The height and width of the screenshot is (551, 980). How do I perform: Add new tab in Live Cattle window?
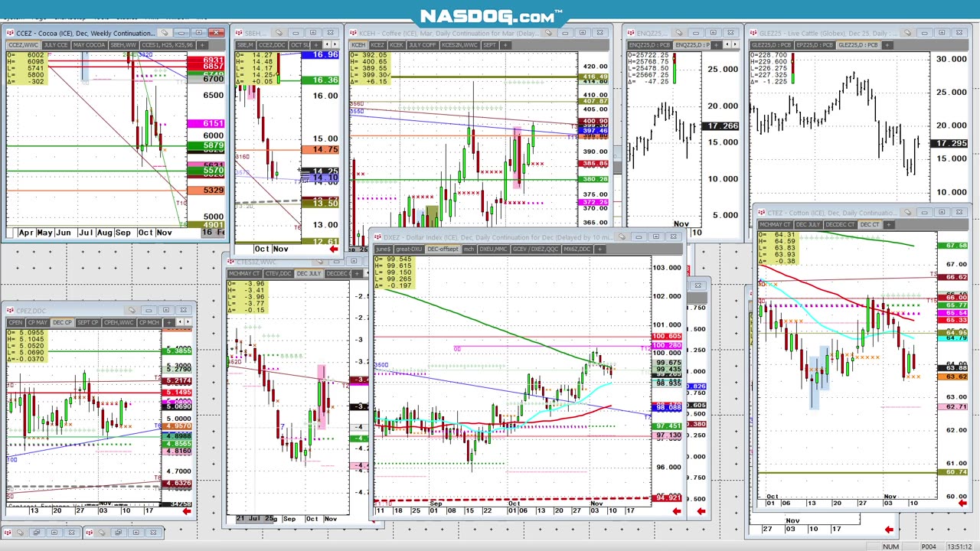pyautogui.click(x=887, y=44)
